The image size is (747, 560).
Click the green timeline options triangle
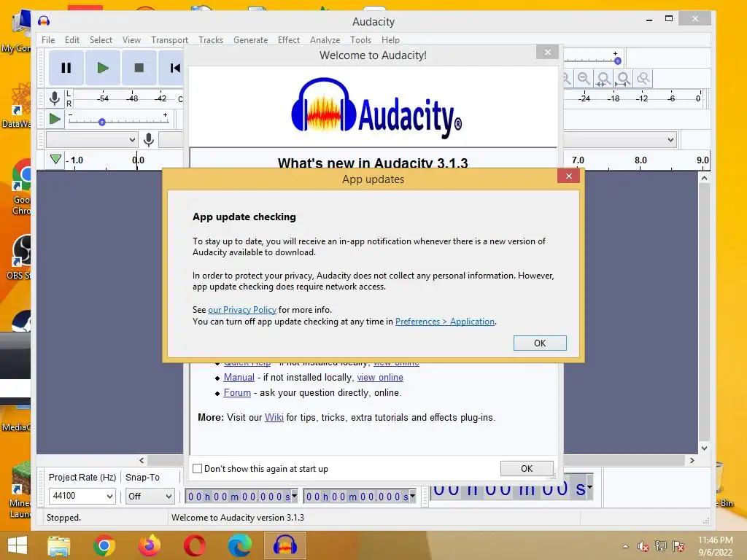pos(55,159)
